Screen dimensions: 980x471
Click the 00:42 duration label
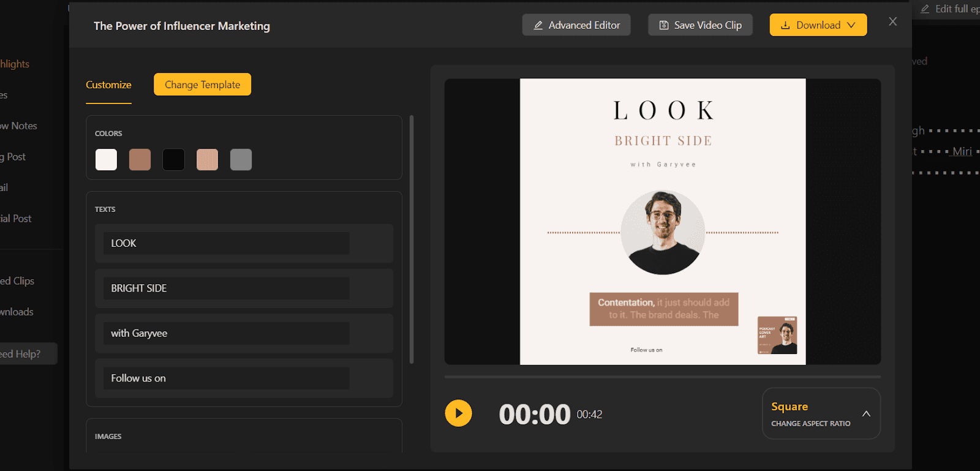pos(589,415)
